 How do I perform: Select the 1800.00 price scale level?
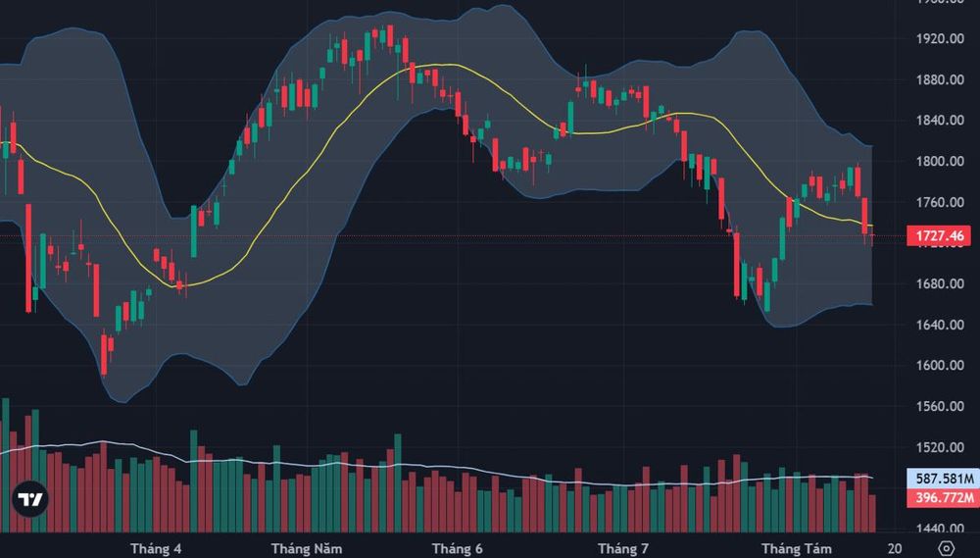tap(940, 162)
